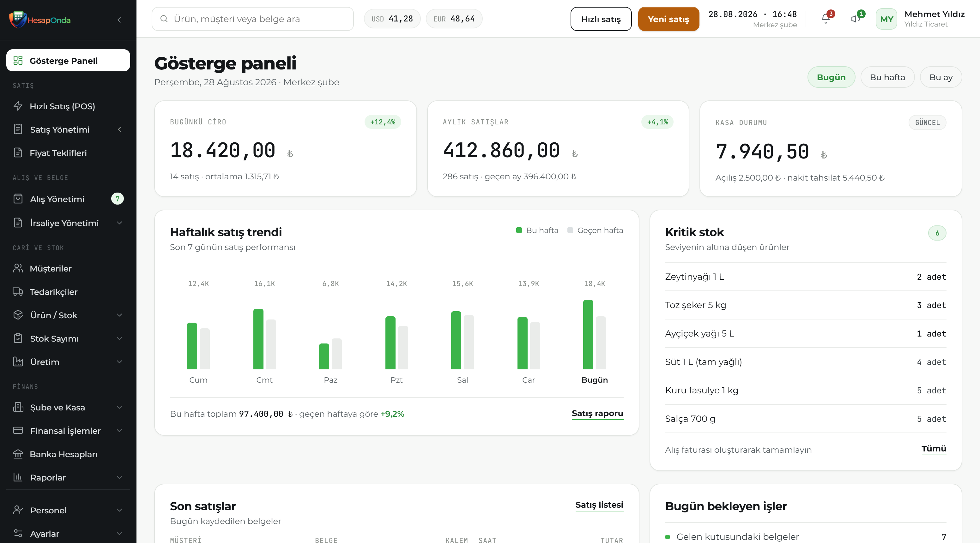Click the Banka Hesapları bank icon
Screen dimensions: 980x543
[18, 454]
